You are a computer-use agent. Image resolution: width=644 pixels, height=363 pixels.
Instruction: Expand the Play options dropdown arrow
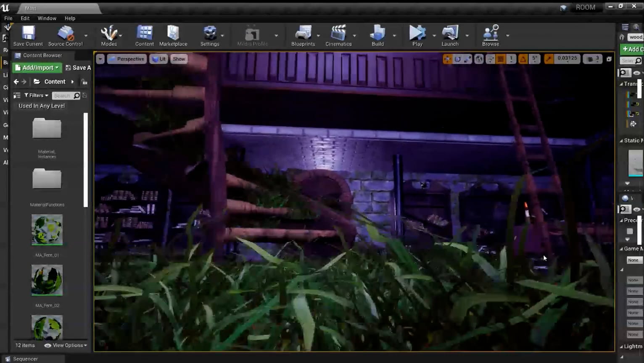[x=434, y=36]
